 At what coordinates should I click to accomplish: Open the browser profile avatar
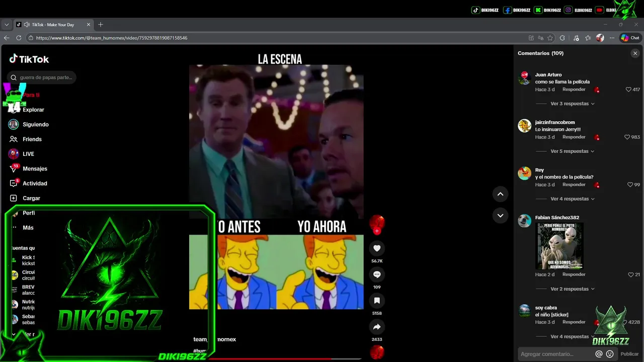(x=600, y=38)
